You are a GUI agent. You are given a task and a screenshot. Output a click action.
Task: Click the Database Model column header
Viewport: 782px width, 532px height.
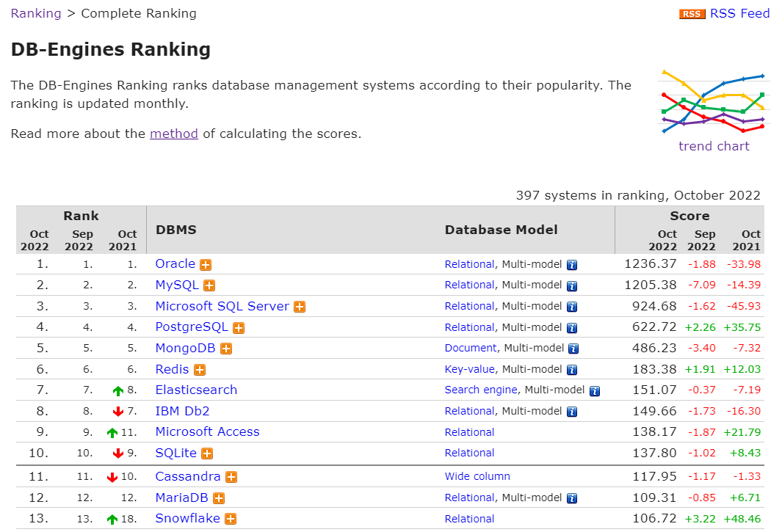(x=501, y=230)
